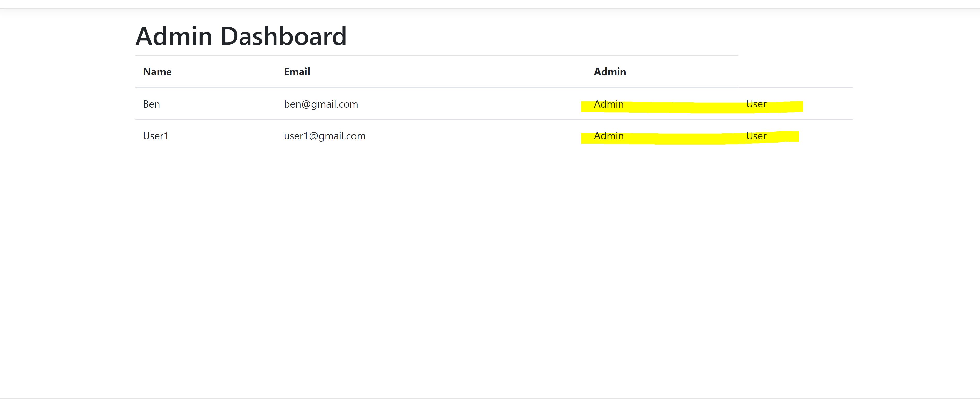The height and width of the screenshot is (402, 980).
Task: Select the User link in User1's row
Action: (756, 136)
